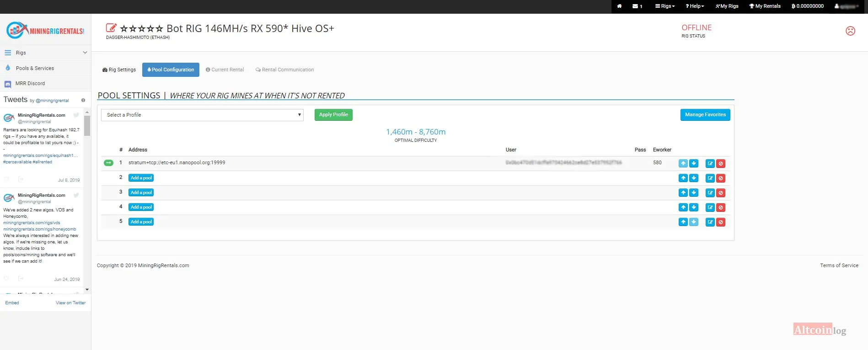Click the edit rig name icon
This screenshot has height=350, width=868.
pyautogui.click(x=111, y=28)
